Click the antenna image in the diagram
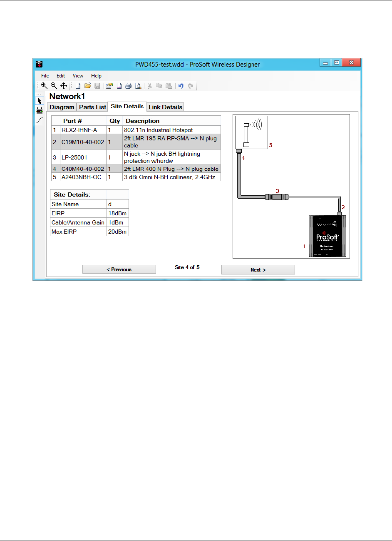The image size is (392, 541). click(251, 132)
